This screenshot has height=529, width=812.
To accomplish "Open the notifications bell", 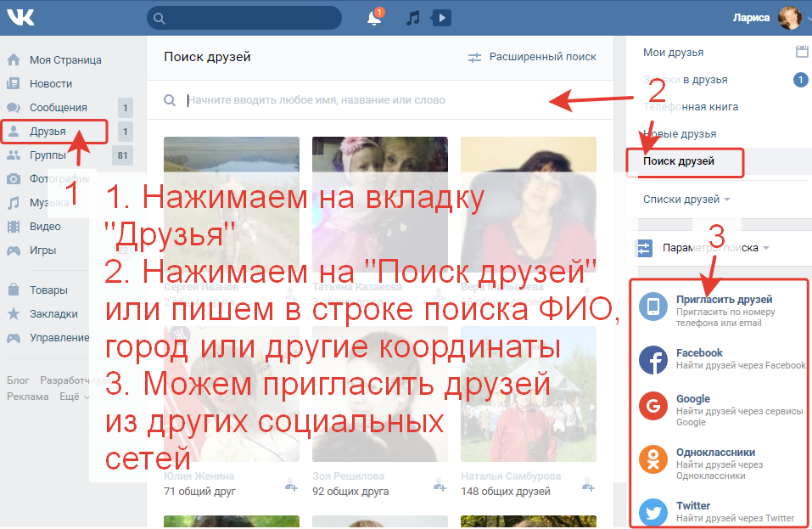I will coord(374,18).
